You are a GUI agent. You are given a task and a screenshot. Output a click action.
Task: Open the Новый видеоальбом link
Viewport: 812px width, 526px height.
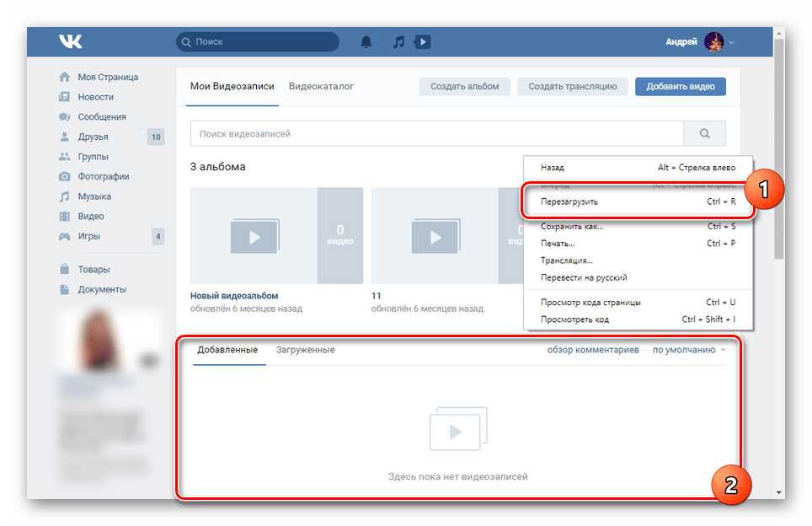234,296
